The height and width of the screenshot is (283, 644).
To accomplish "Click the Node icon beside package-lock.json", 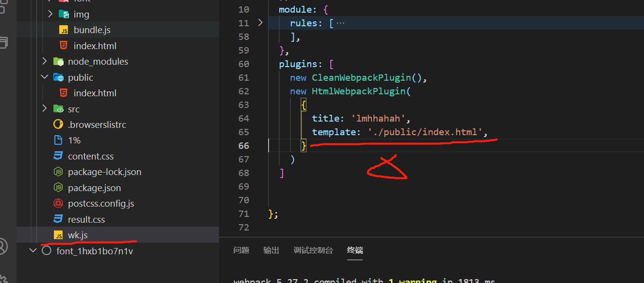I will [58, 172].
